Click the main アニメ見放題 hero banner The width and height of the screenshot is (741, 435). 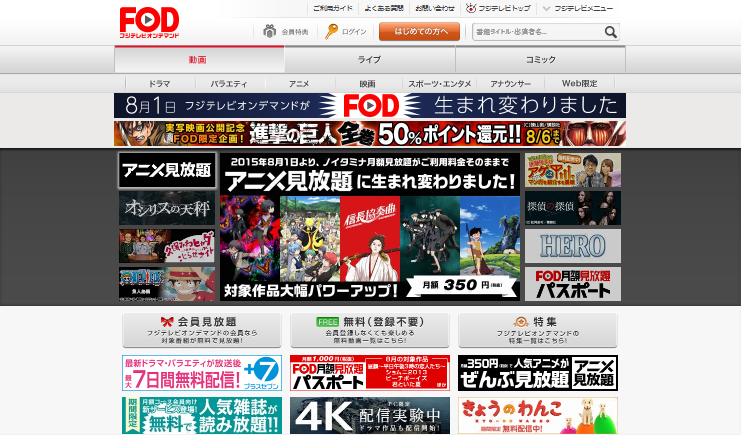point(370,226)
